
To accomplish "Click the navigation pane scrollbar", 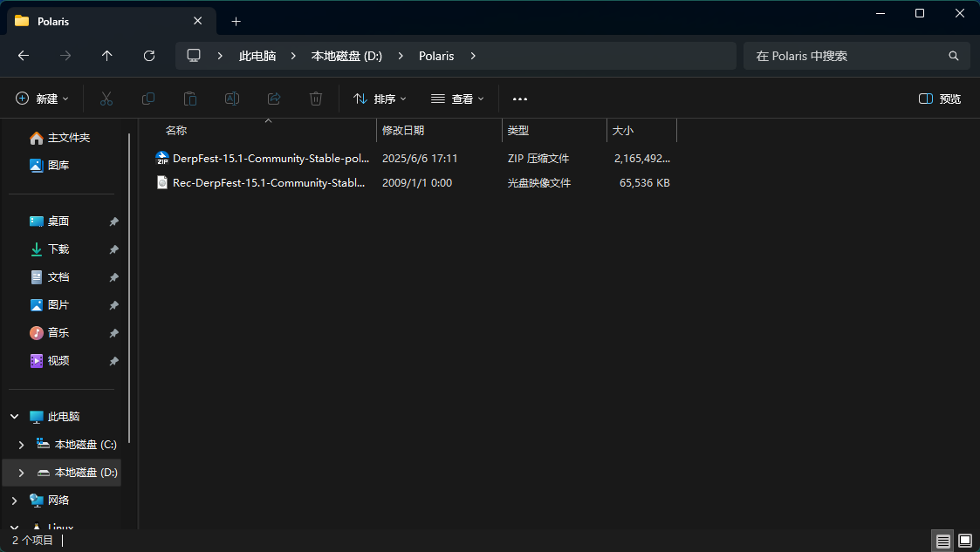I will coord(129,287).
